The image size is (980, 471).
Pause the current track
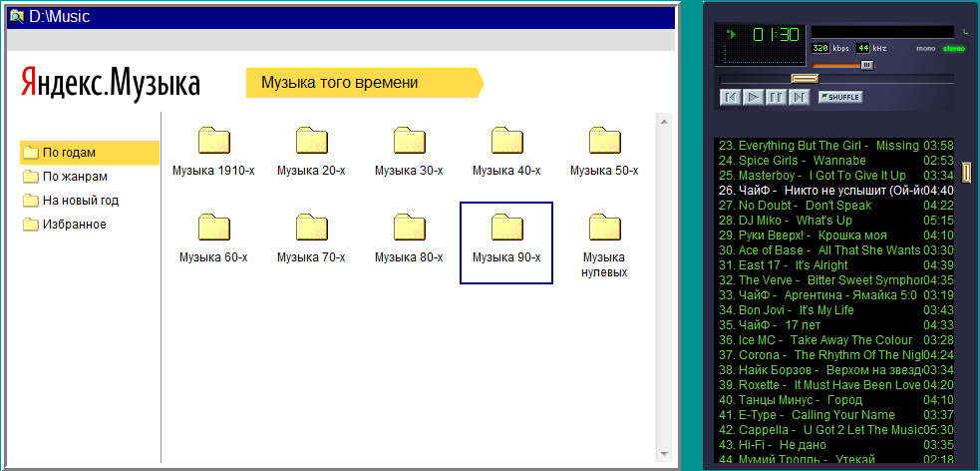click(776, 97)
